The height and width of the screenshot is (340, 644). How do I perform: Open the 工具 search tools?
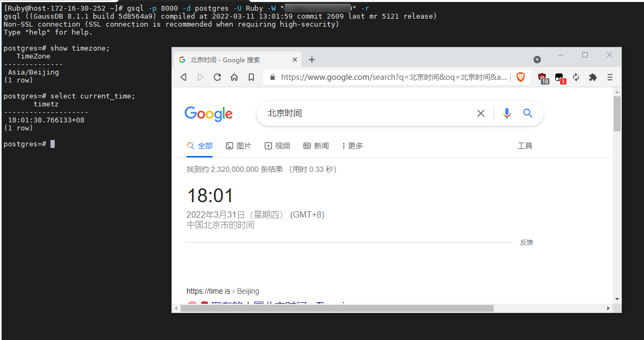(x=525, y=146)
